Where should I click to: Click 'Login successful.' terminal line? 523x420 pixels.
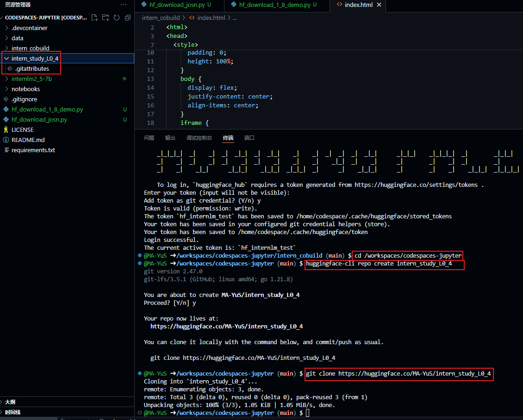[x=171, y=240]
